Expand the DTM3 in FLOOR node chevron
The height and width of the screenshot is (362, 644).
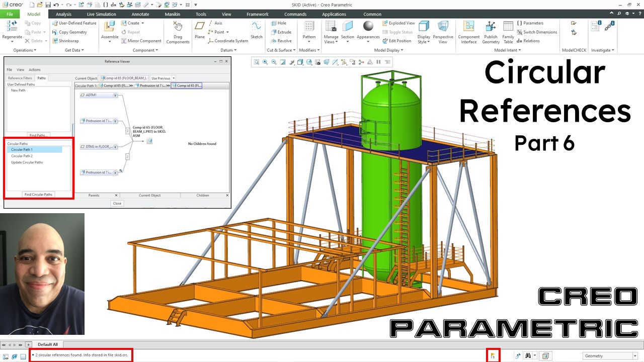pos(115,147)
